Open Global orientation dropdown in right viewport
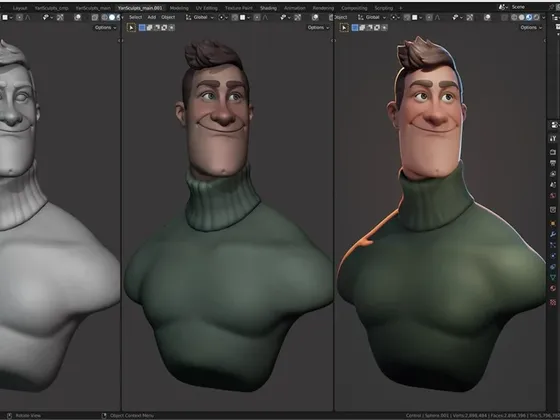The height and width of the screenshot is (420, 560). pyautogui.click(x=372, y=17)
